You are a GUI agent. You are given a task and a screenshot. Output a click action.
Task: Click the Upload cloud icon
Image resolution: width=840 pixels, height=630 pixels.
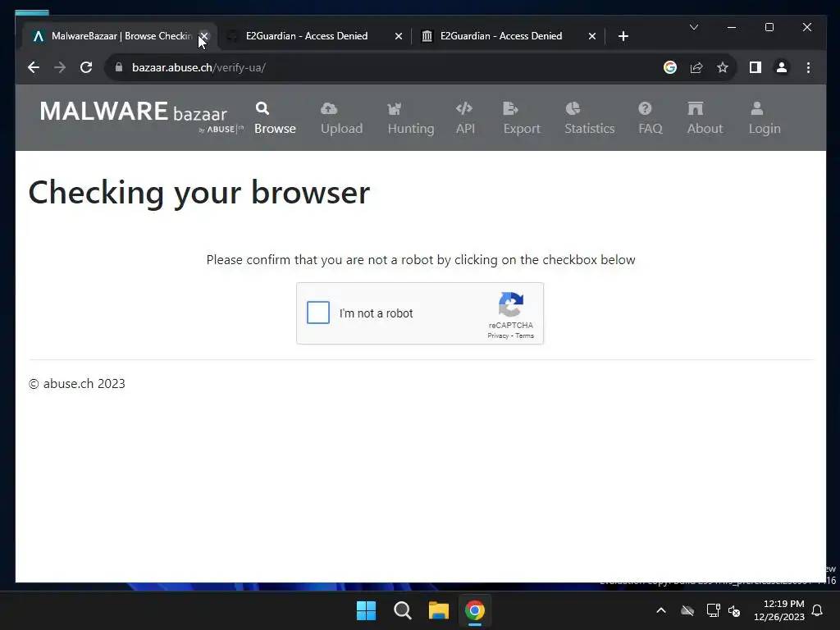coord(329,109)
